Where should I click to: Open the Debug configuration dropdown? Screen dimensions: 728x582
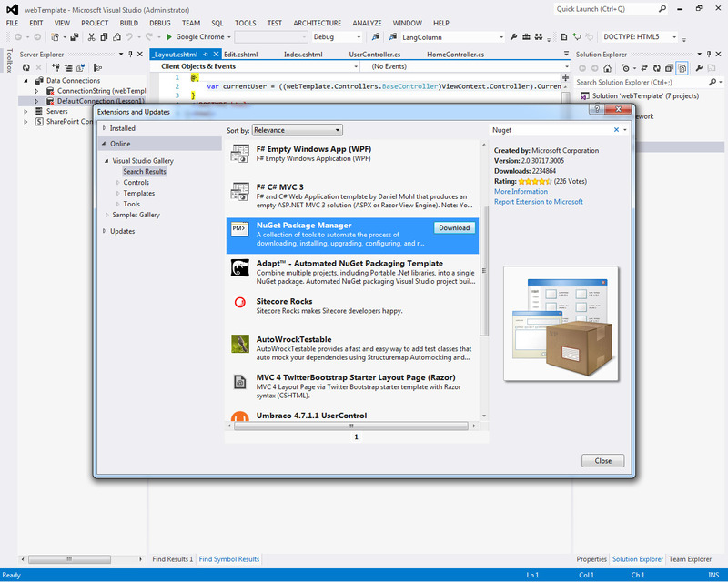click(x=337, y=37)
